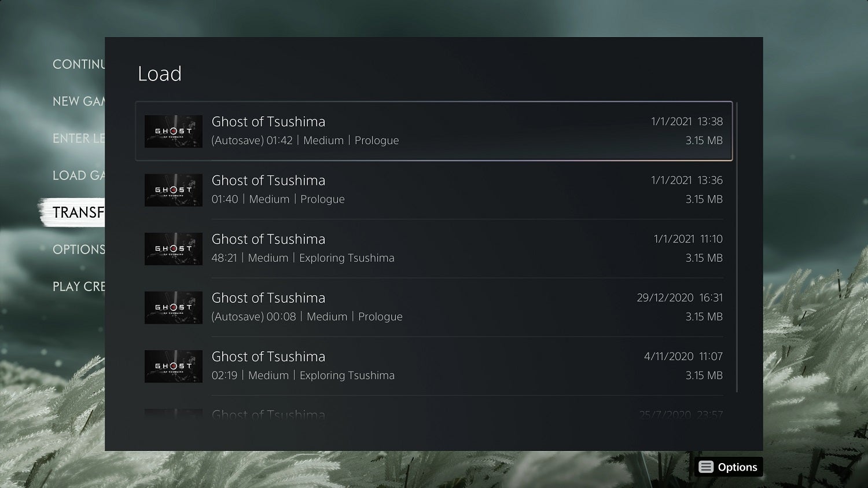Select Play Credits in the main menu
Screen dimensions: 868x488
79,287
